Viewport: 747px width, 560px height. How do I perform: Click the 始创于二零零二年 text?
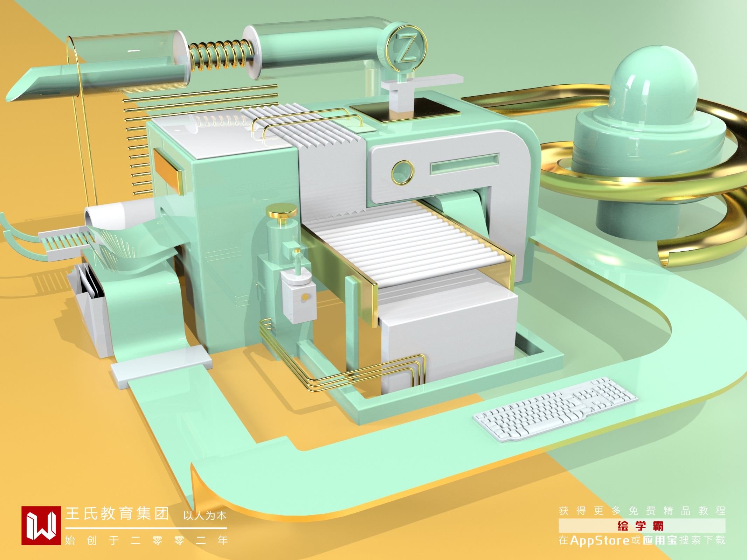point(146,540)
